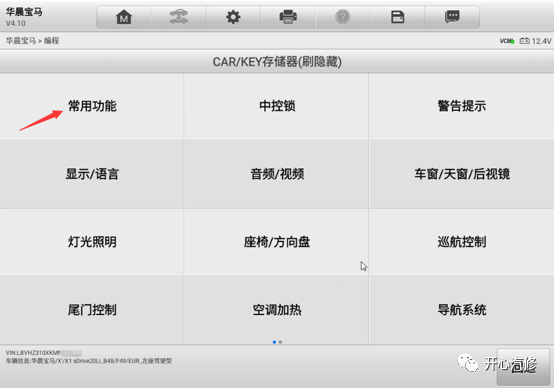The height and width of the screenshot is (388, 554).
Task: Open settings with the gear icon
Action: pos(233,17)
